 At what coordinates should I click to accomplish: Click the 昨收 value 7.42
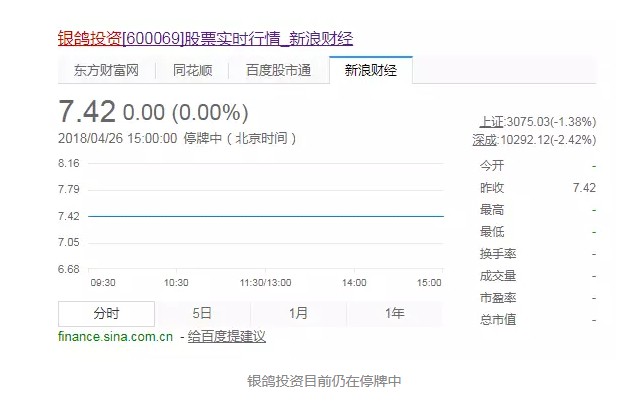[x=584, y=188]
